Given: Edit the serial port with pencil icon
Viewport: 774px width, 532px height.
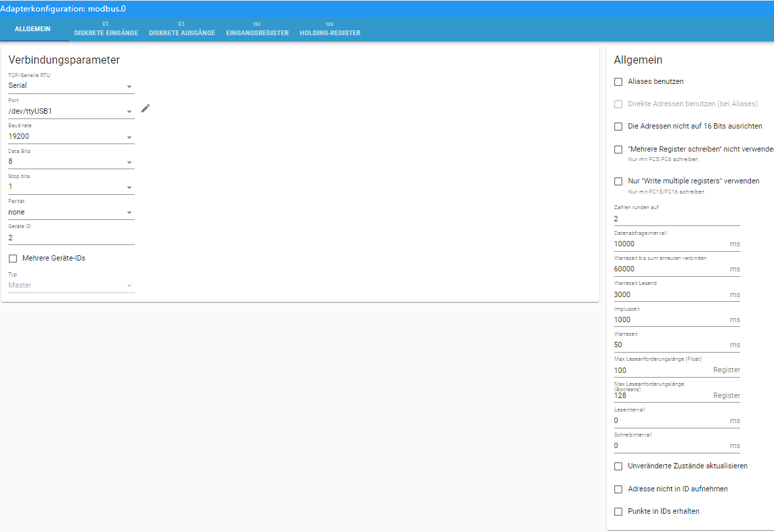Looking at the screenshot, I should pyautogui.click(x=145, y=108).
